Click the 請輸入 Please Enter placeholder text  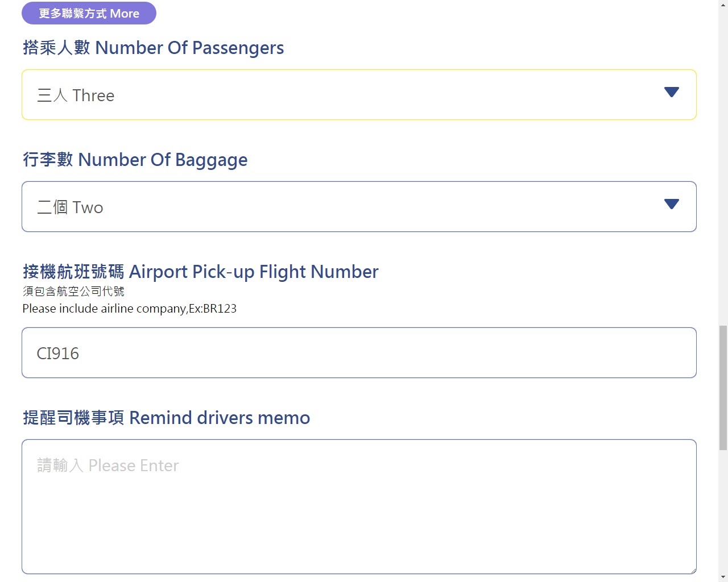pos(108,465)
